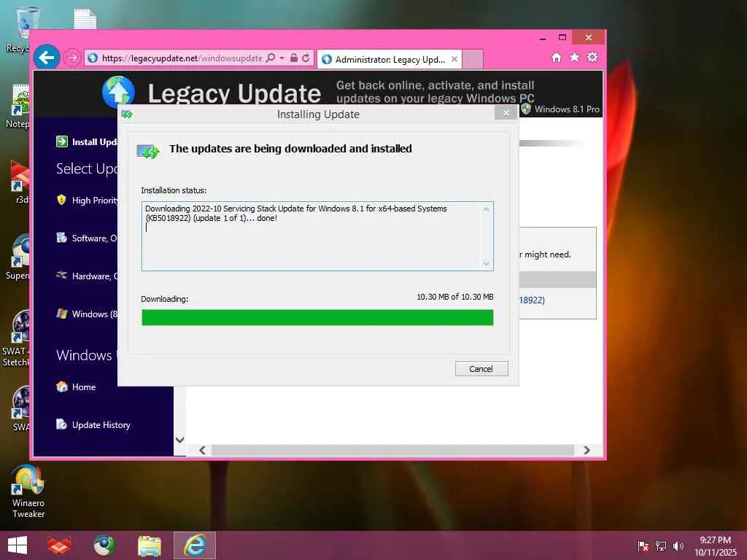Click the KB5018922 link behind the dialog
The image size is (747, 560).
click(532, 300)
